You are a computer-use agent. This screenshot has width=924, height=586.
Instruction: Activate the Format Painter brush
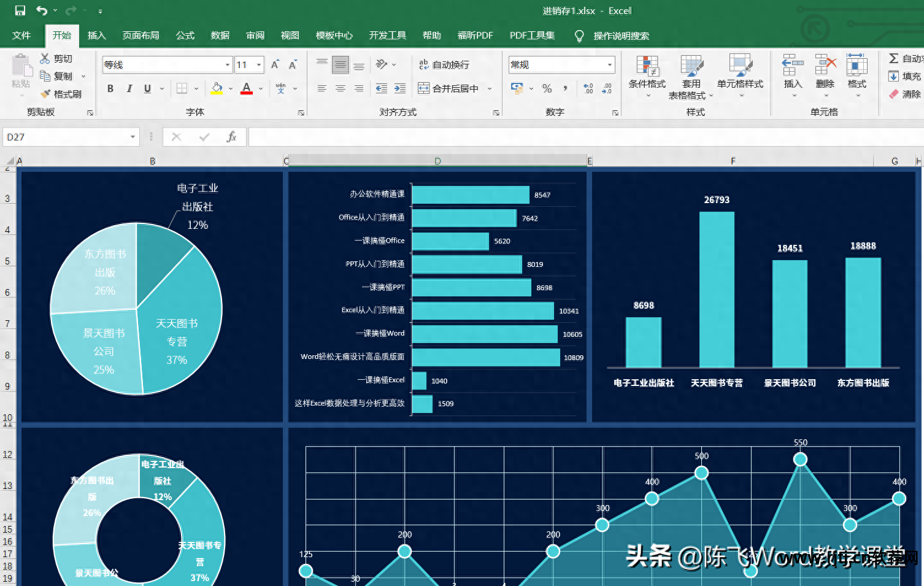pos(45,94)
